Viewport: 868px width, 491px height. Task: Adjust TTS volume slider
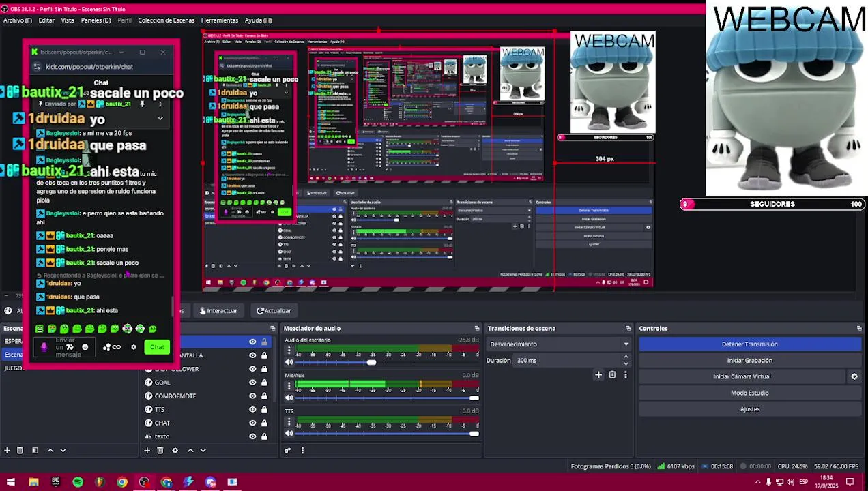coord(474,433)
